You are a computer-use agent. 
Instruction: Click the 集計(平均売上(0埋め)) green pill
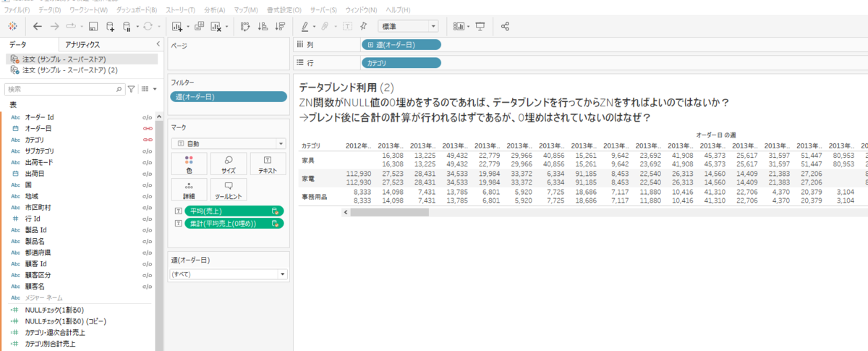234,224
